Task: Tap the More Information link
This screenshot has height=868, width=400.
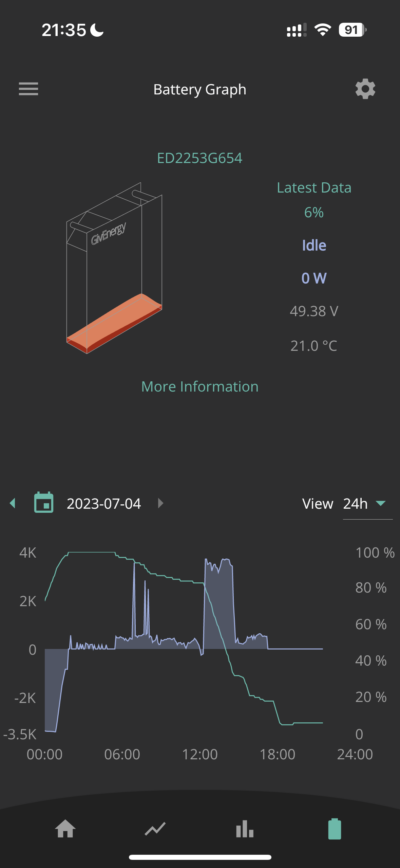Action: (200, 386)
